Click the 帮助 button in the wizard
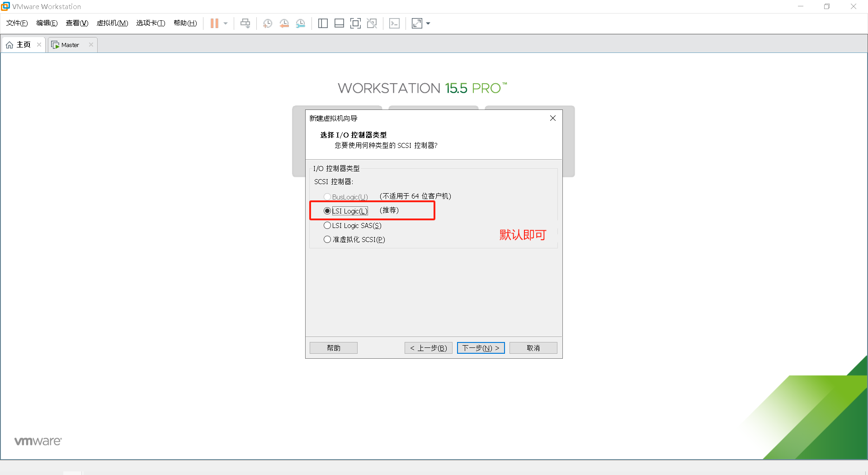This screenshot has height=475, width=868. [x=334, y=348]
